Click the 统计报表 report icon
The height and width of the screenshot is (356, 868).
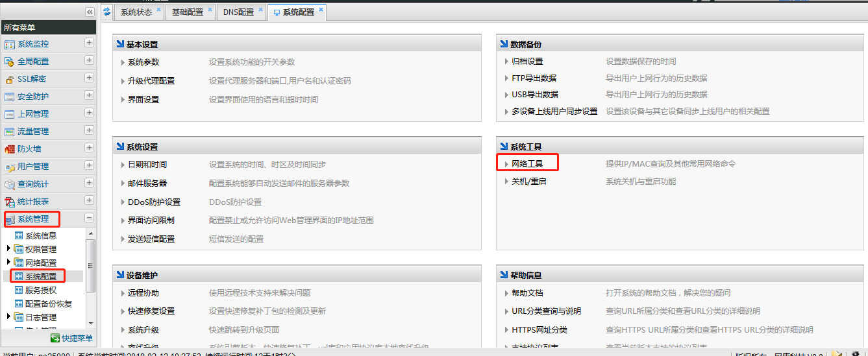coord(9,202)
